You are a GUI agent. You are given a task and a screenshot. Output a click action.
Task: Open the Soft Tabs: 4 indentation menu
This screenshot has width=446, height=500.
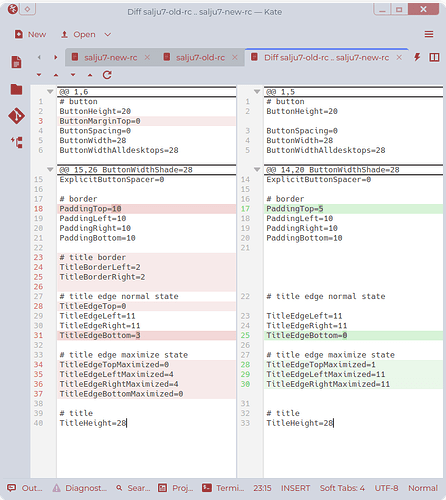342,488
